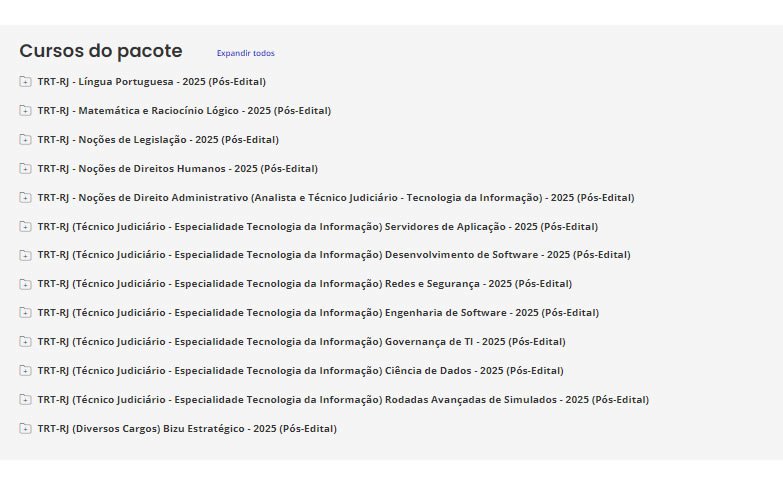
Task: Expand the Engenharia de Software course icon
Action: (x=25, y=313)
